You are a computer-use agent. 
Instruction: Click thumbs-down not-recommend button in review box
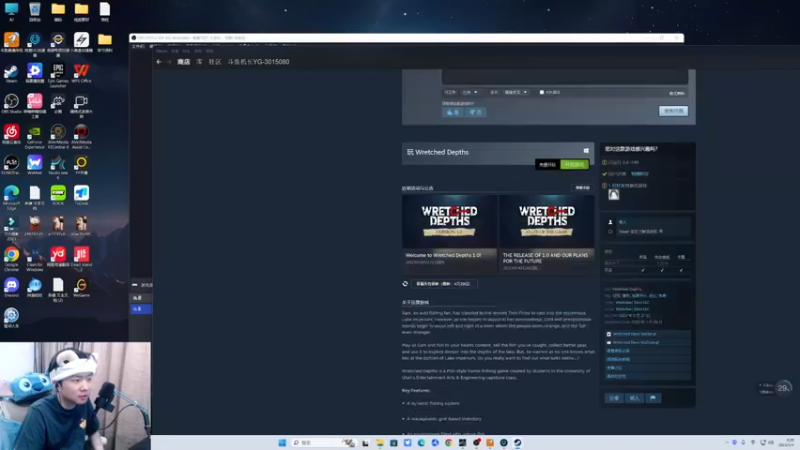(476, 112)
